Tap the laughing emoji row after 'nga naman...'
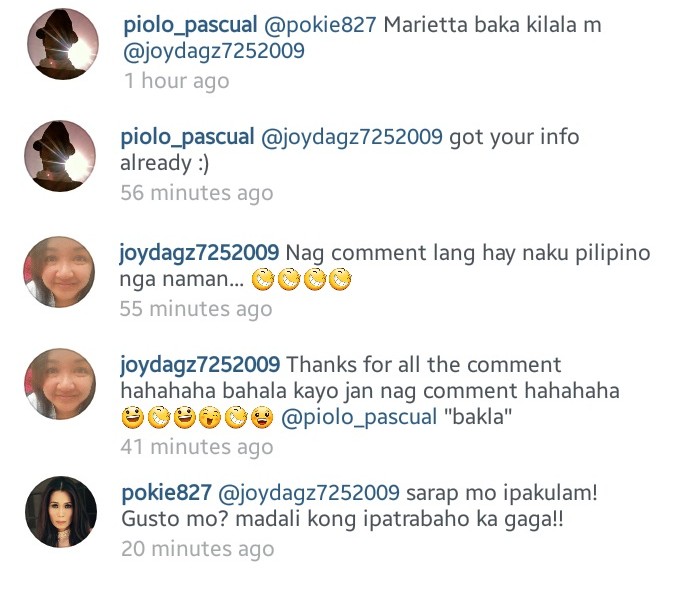Screen dimensions: 684x600 pyautogui.click(x=301, y=280)
